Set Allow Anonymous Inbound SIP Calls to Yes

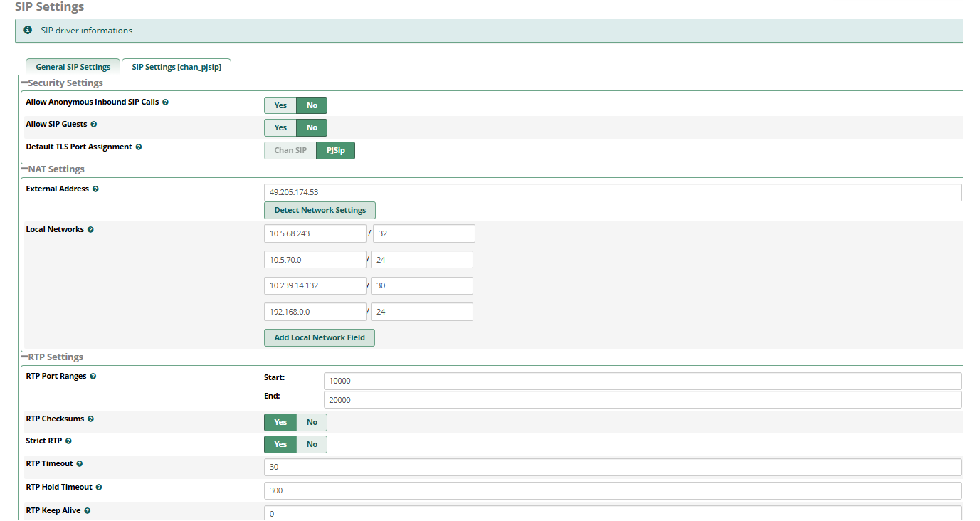[x=280, y=105]
